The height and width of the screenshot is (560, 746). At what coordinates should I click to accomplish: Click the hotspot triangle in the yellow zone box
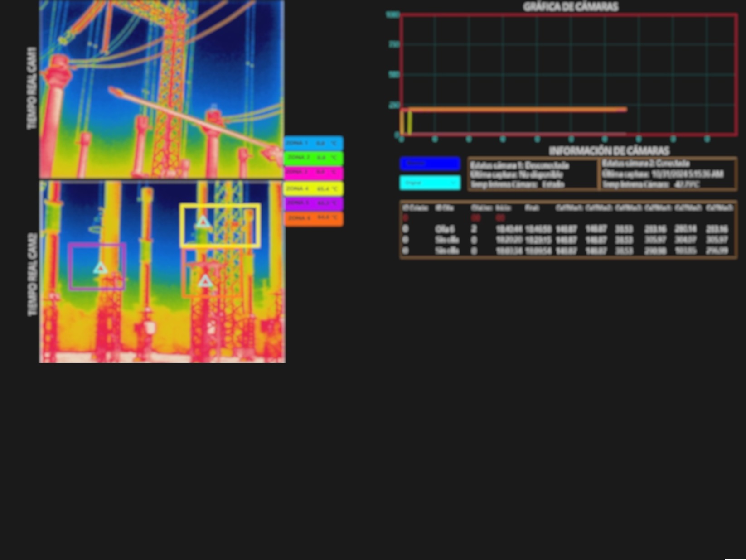pos(203,222)
